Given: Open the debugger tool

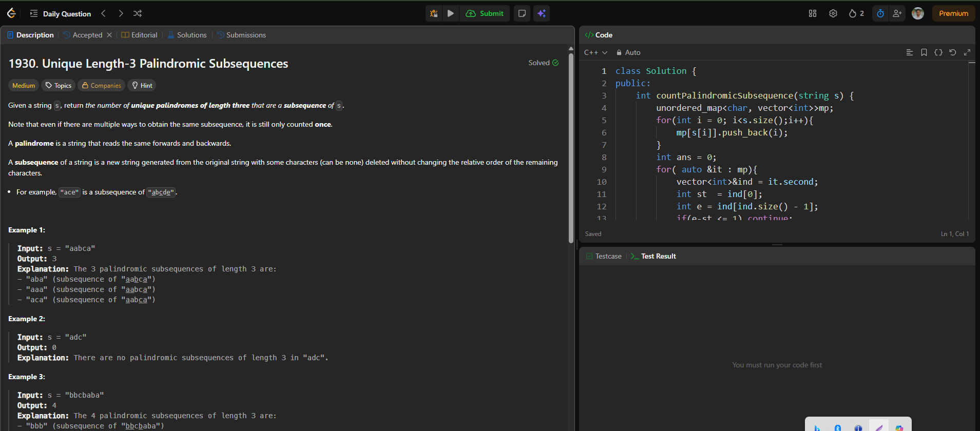Looking at the screenshot, I should pos(434,13).
